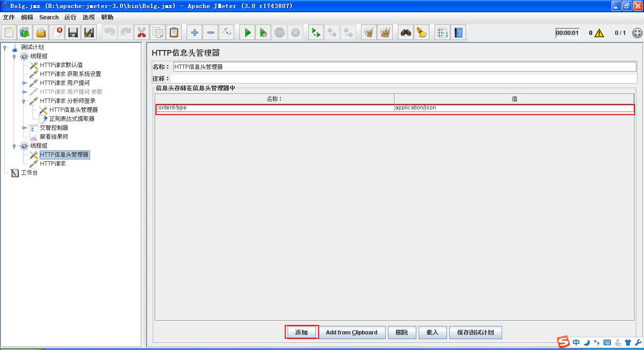Viewport: 644px width, 350px height.
Task: Open Function Helper dialog icon
Action: (x=442, y=33)
